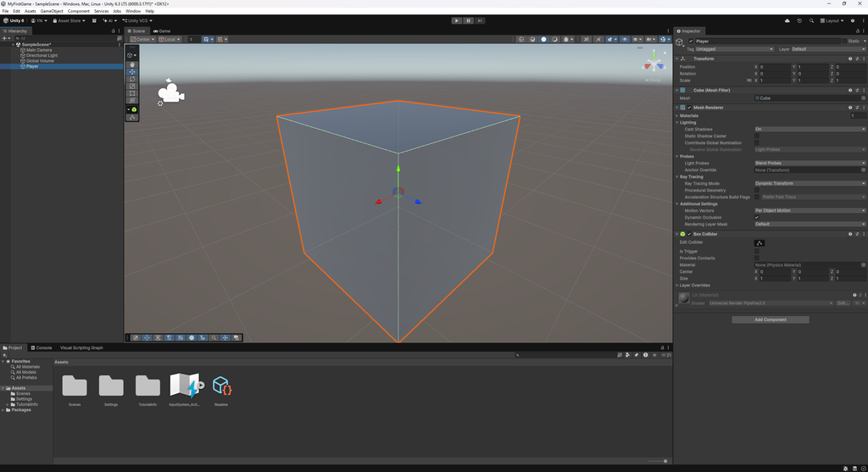The image size is (868, 472).
Task: Open the Component menu
Action: click(79, 11)
